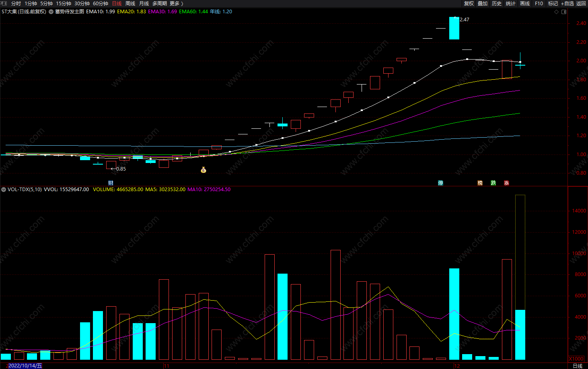Click the 财 finance marker icon
This screenshot has width=588, height=369.
click(111, 183)
